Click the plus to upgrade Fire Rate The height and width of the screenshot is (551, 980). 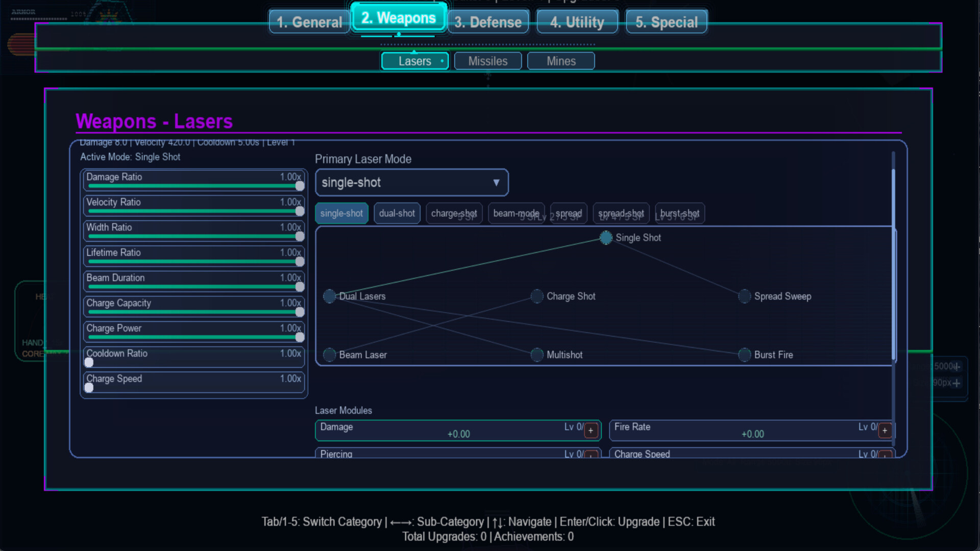pyautogui.click(x=885, y=431)
